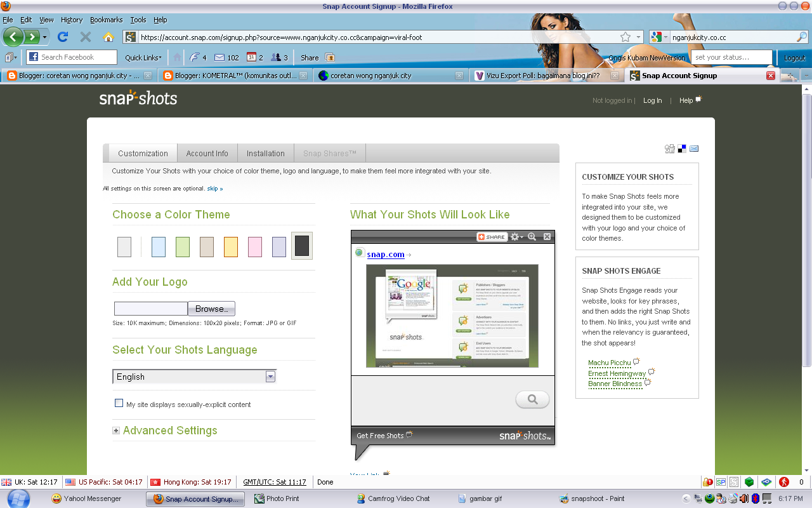Click the Help link in the header
Image resolution: width=812 pixels, height=508 pixels.
pyautogui.click(x=686, y=100)
